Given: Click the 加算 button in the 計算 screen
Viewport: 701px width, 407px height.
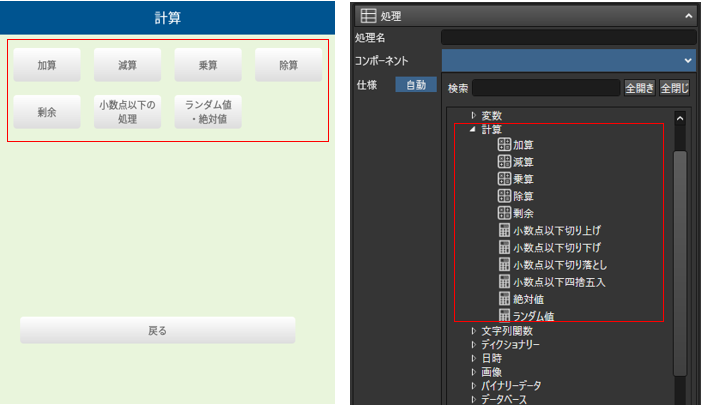Looking at the screenshot, I should (47, 65).
